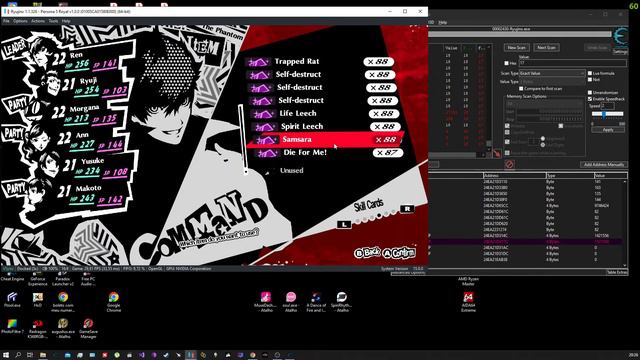Open the Redragon desktop shortcut

(38, 329)
